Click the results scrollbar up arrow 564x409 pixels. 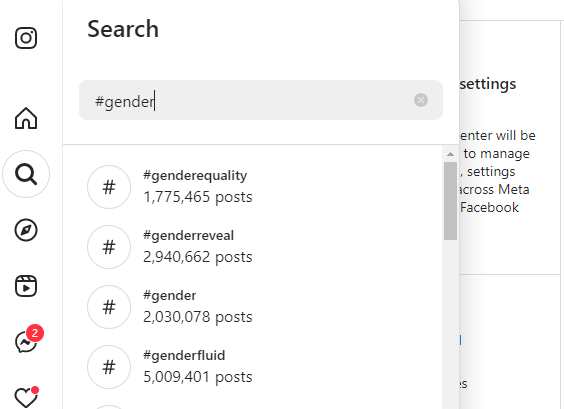pos(450,154)
